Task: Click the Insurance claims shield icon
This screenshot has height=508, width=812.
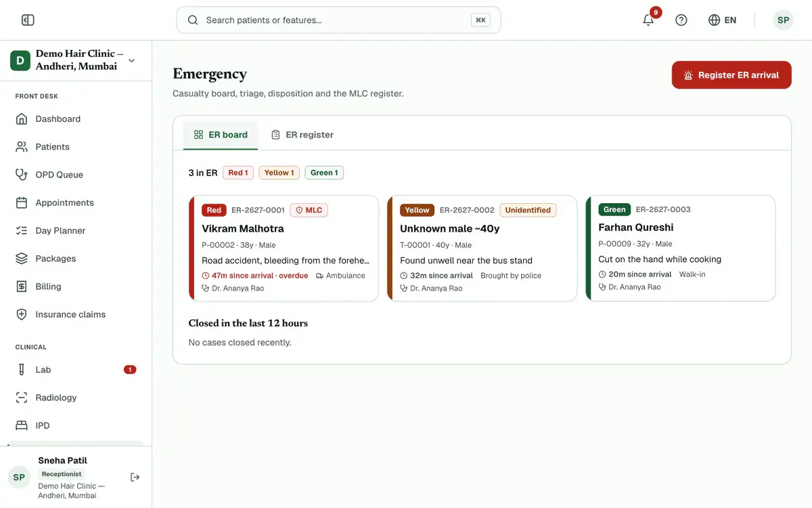Action: point(22,314)
